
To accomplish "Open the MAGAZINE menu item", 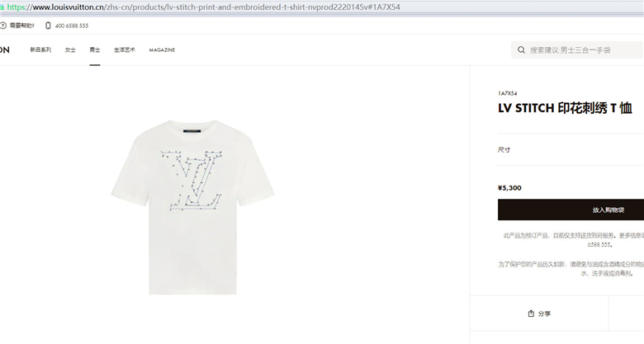I will 162,50.
